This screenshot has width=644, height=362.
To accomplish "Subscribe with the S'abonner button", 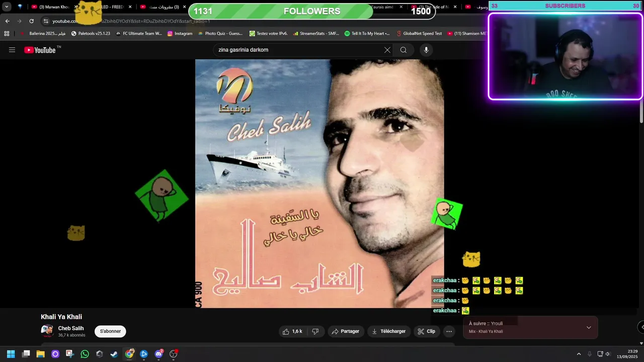I will (x=110, y=331).
